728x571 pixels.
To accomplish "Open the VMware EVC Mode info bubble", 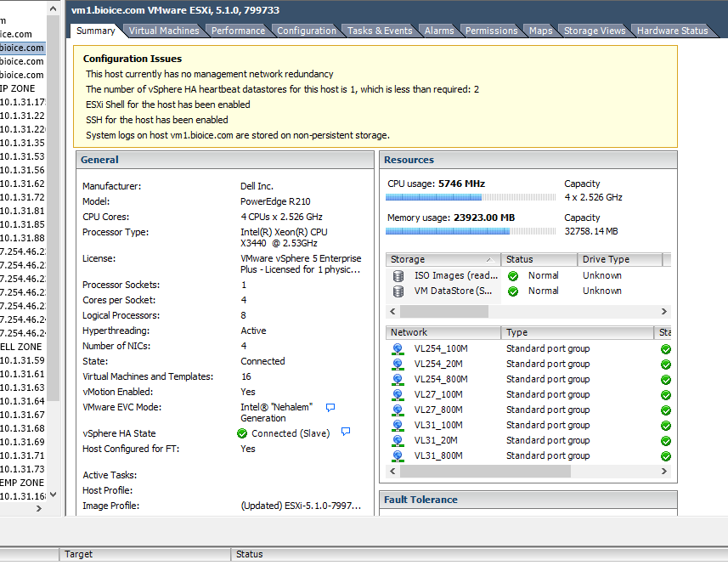I will tap(330, 408).
